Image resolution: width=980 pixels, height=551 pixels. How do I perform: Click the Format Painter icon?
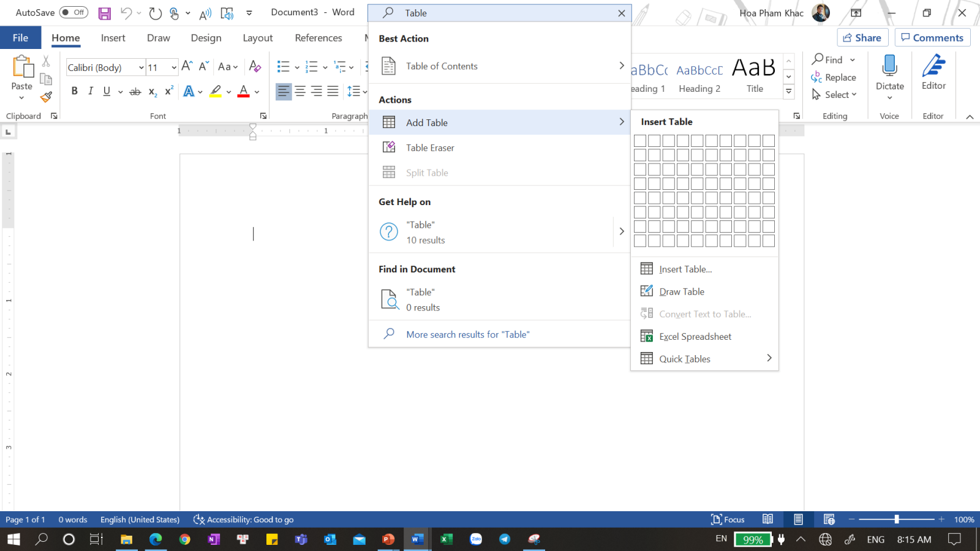(x=46, y=97)
